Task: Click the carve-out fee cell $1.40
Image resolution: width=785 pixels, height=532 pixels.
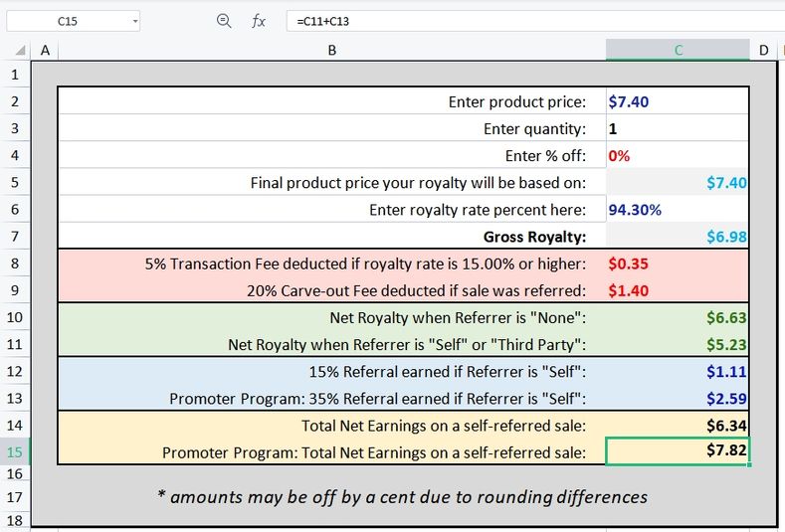Action: click(x=678, y=290)
